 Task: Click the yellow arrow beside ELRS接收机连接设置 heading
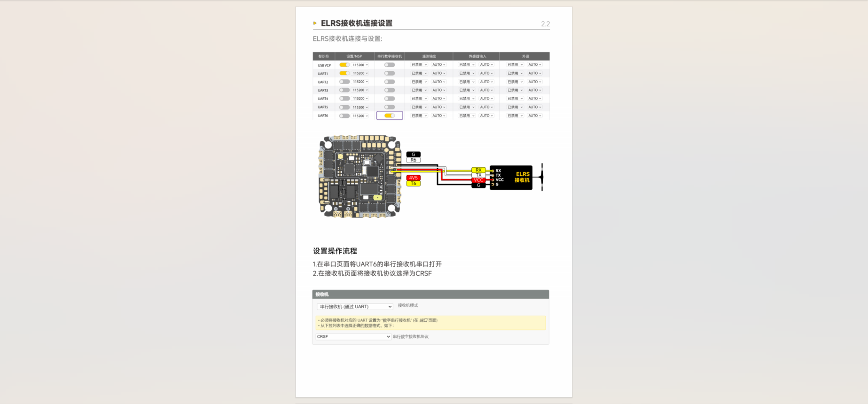tap(315, 23)
